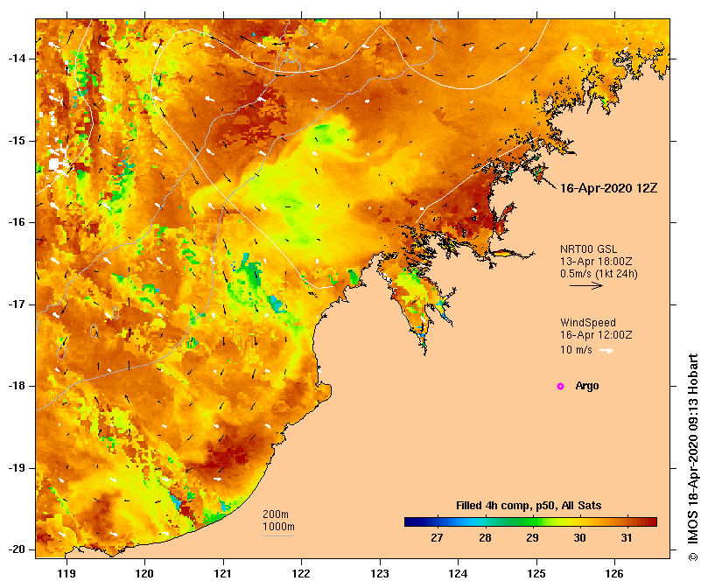Screen dimensions: 708x588
Task: Click the '13-Apr 18:00Z' text
Action: (596, 261)
